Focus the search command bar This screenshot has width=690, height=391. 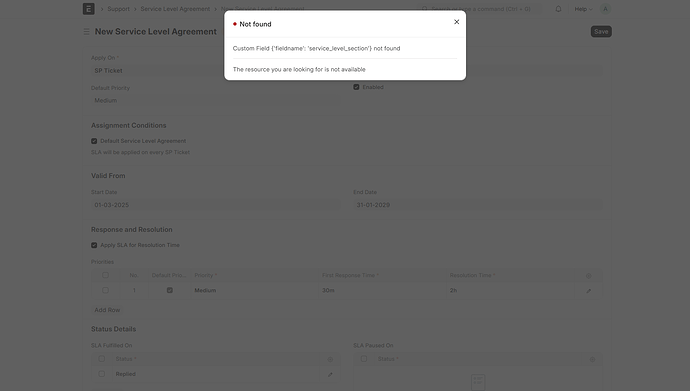480,9
